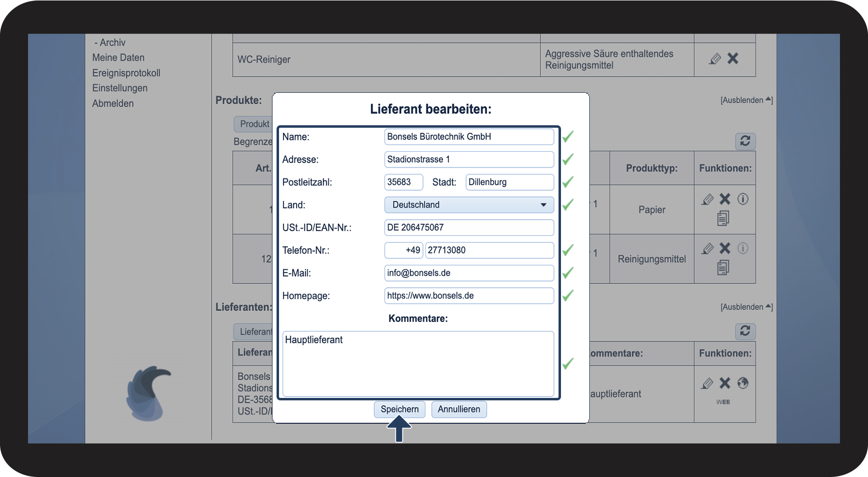Delete the Reinigungsmittel product row

(x=725, y=249)
